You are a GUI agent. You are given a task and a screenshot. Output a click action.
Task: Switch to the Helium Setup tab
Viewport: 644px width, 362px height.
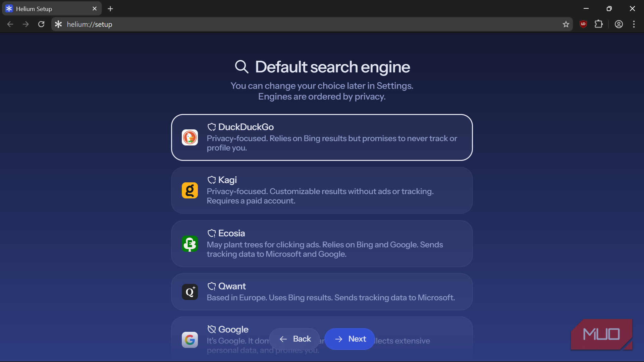52,9
